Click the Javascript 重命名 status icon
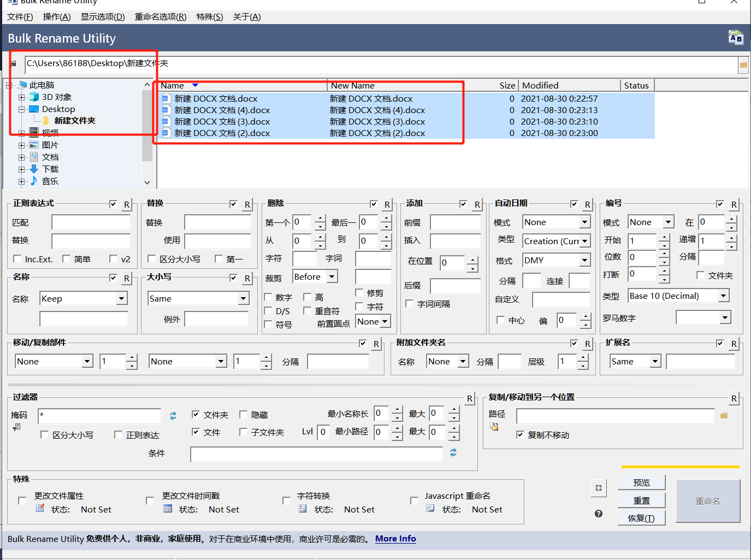The height and width of the screenshot is (560, 751). [x=430, y=509]
